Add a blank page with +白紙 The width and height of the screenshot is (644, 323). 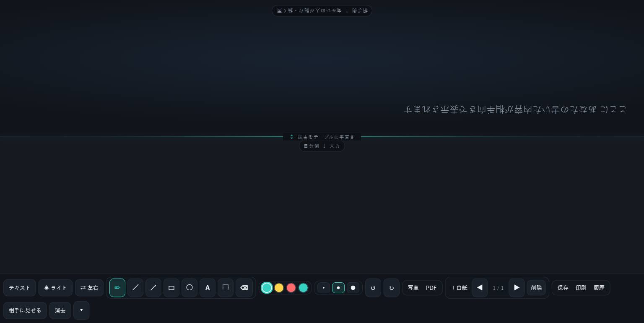pos(460,288)
